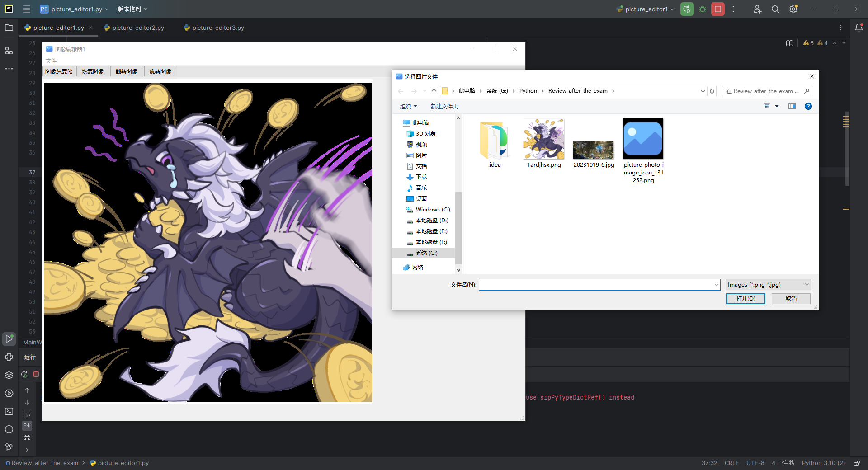868x470 pixels.
Task: Open the Run tool window icon
Action: 9,338
